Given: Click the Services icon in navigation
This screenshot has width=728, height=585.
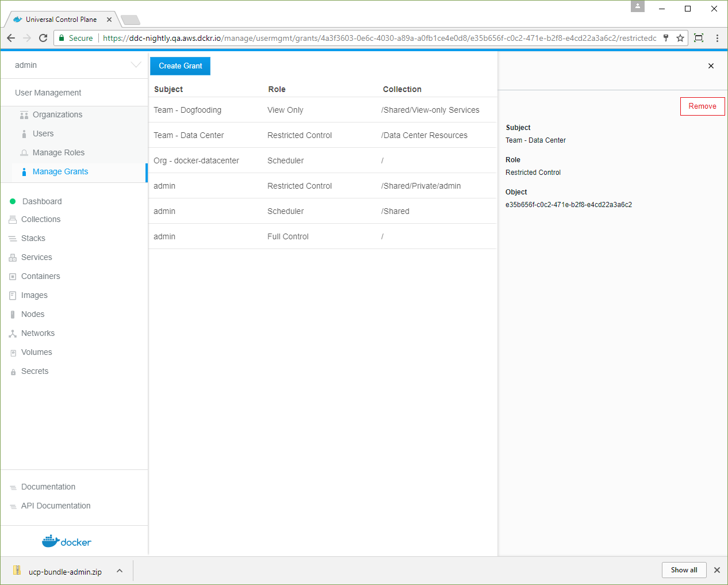Looking at the screenshot, I should point(13,258).
